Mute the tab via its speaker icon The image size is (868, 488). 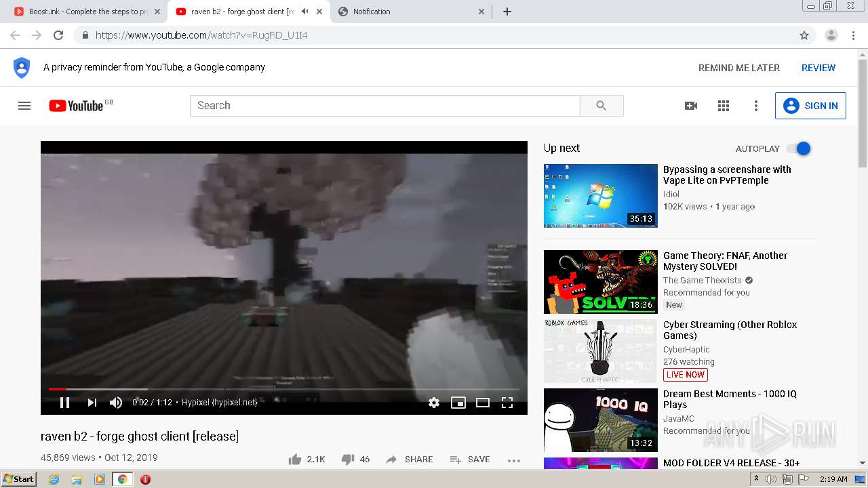tap(304, 12)
